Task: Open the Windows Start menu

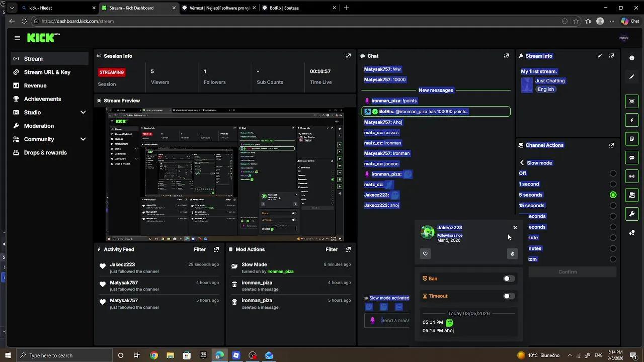Action: tap(8, 355)
